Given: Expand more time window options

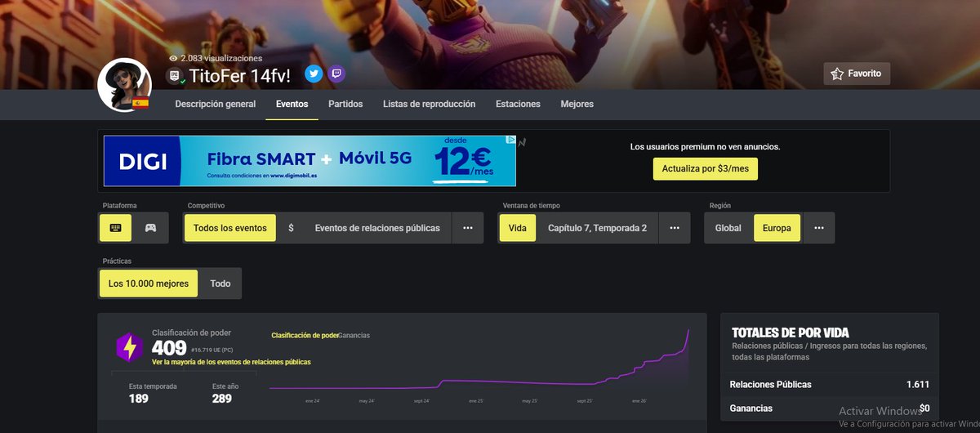Looking at the screenshot, I should [x=675, y=228].
